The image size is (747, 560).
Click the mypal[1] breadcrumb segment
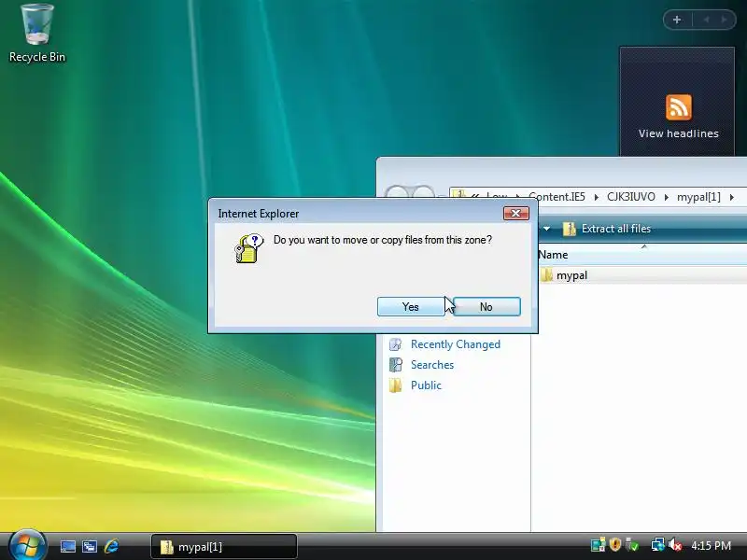click(x=698, y=197)
